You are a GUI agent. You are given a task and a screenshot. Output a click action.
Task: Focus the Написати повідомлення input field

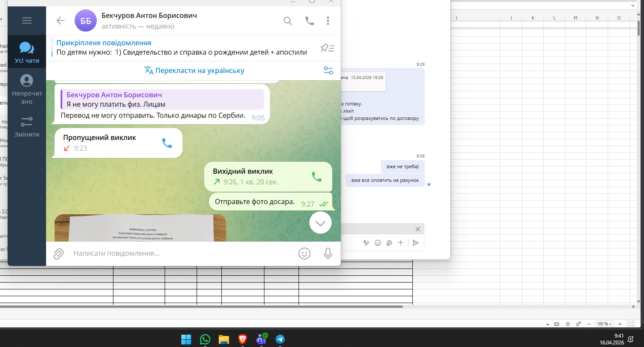[181, 254]
